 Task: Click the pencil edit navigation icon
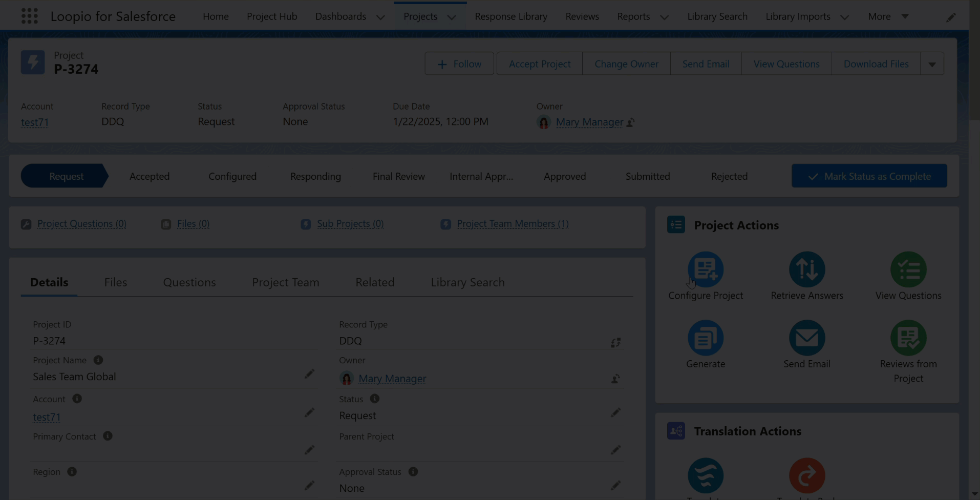tap(951, 17)
